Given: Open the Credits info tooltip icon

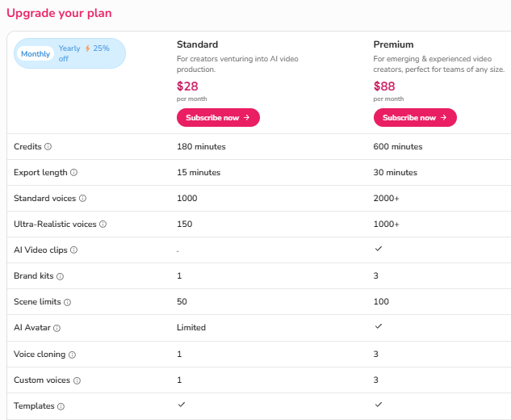Looking at the screenshot, I should tap(48, 147).
